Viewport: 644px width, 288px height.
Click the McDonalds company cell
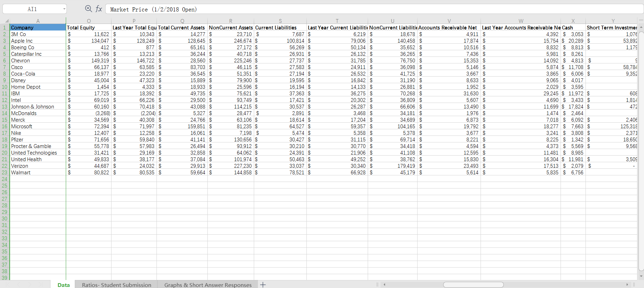(38, 113)
